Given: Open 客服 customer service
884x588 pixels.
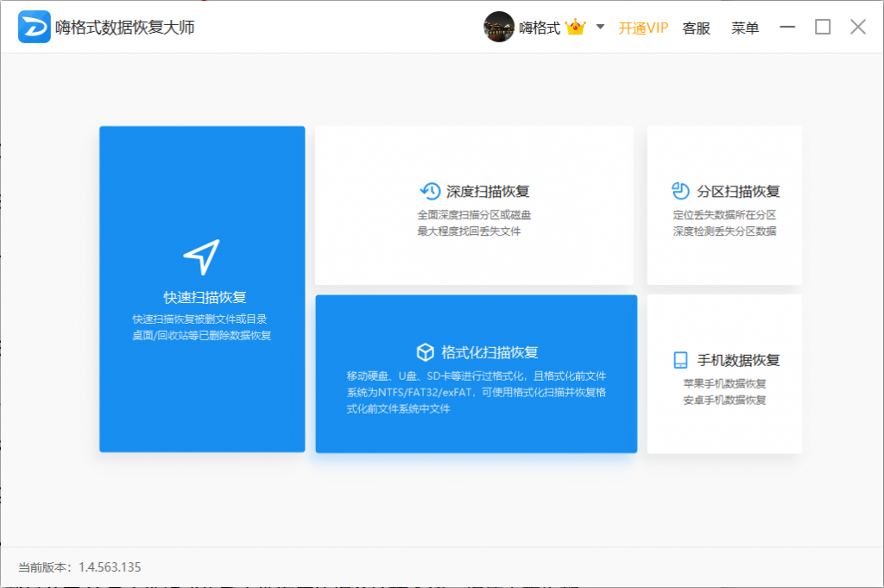Looking at the screenshot, I should (x=696, y=28).
